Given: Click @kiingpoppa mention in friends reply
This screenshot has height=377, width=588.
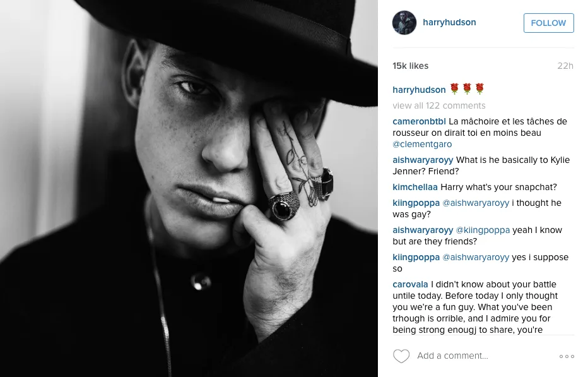Looking at the screenshot, I should point(483,230).
